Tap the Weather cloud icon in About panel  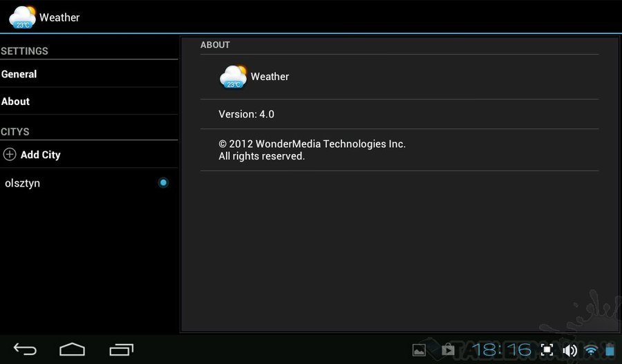pyautogui.click(x=234, y=77)
